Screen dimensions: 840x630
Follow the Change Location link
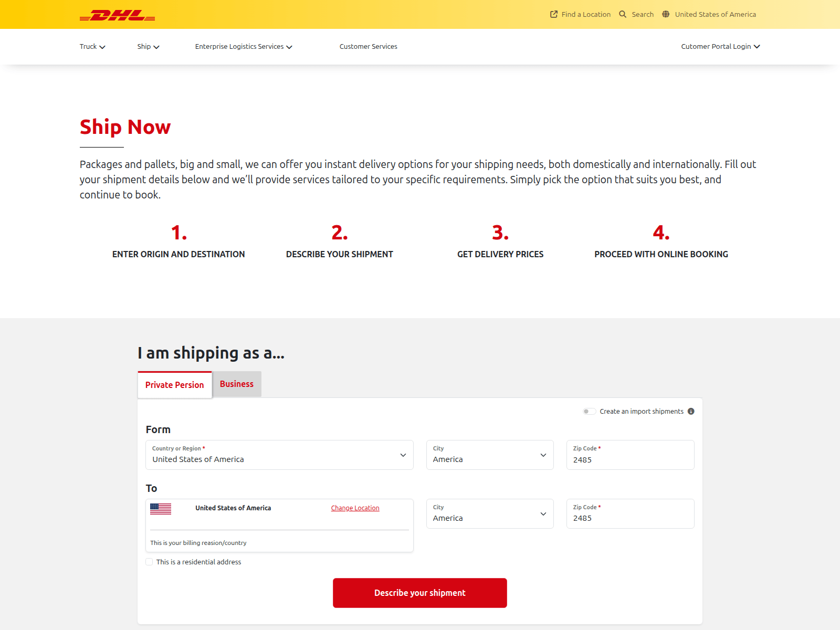(355, 508)
